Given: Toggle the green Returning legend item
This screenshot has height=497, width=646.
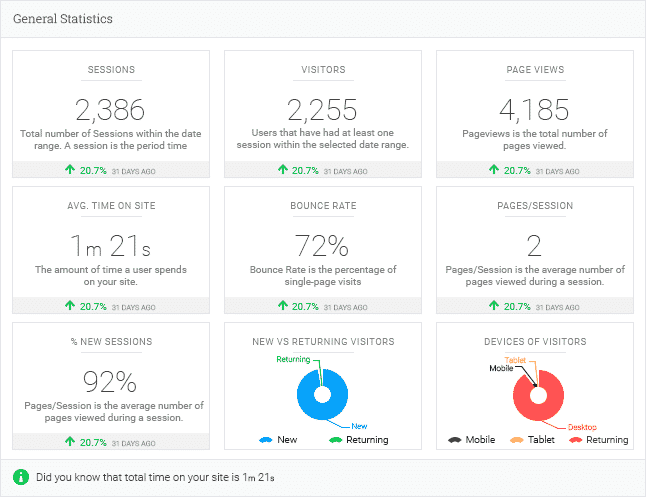Looking at the screenshot, I should pos(359,440).
